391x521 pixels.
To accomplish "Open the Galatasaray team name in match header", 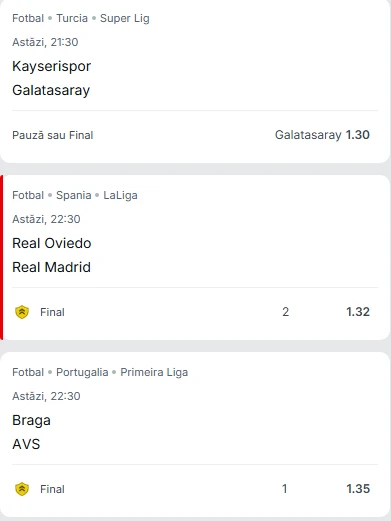I will (51, 90).
